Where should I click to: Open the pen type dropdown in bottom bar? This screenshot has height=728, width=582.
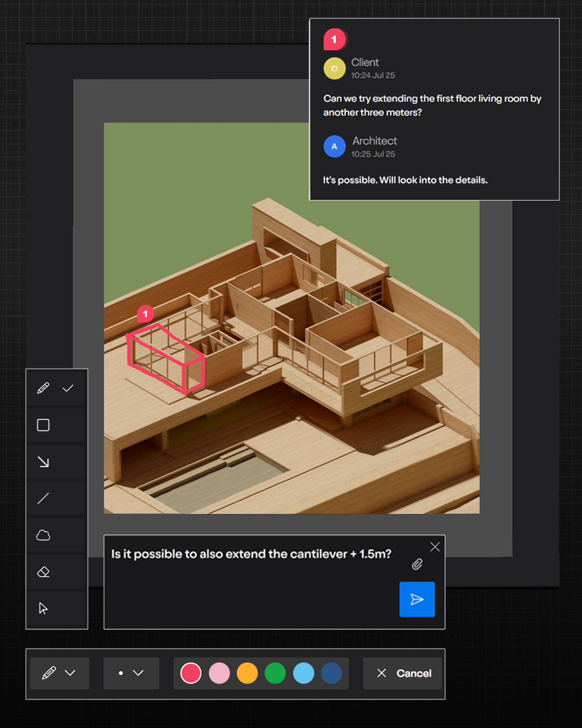tap(59, 673)
